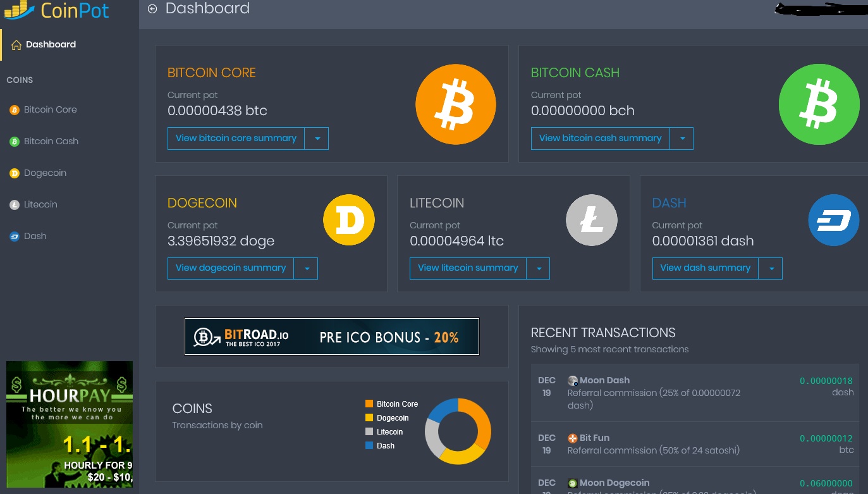Click the Bitcoin Core sidebar icon
This screenshot has width=868, height=494.
click(15, 110)
